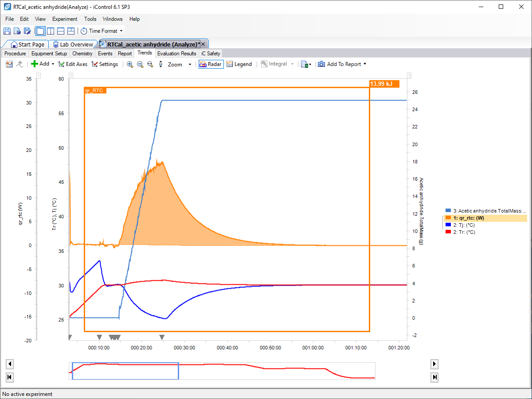Click the second save icon with document overlay
Image resolution: width=532 pixels, height=399 pixels.
(x=17, y=31)
